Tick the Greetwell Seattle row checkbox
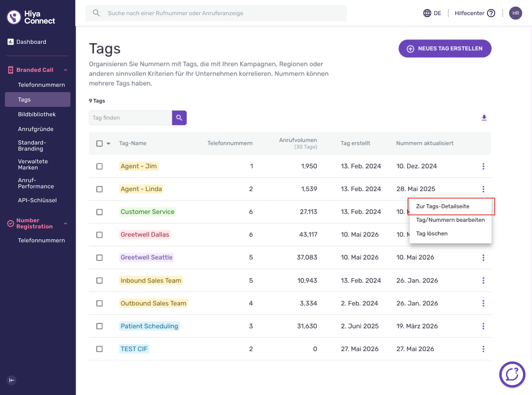The image size is (532, 395). (x=99, y=258)
